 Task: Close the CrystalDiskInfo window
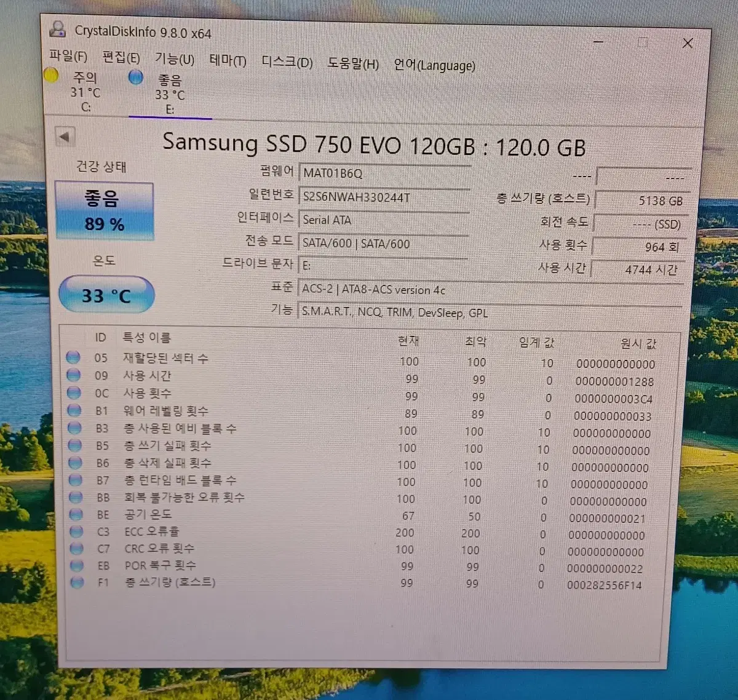tap(688, 43)
